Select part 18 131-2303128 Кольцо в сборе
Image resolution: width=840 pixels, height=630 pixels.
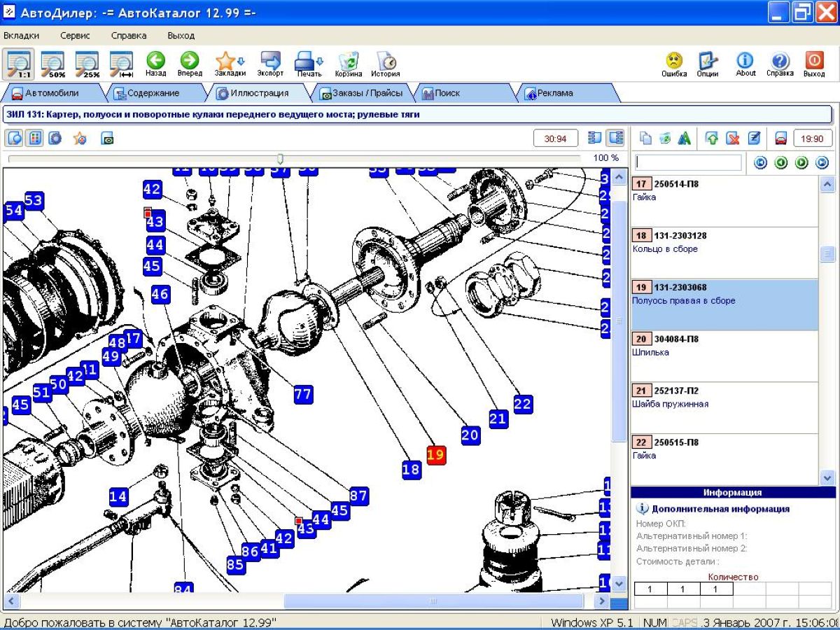pos(724,253)
